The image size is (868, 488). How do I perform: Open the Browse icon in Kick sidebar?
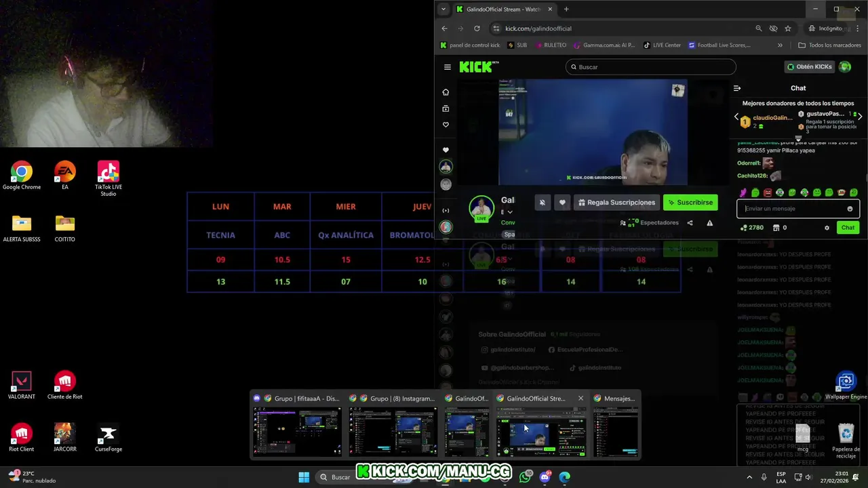coord(446,108)
